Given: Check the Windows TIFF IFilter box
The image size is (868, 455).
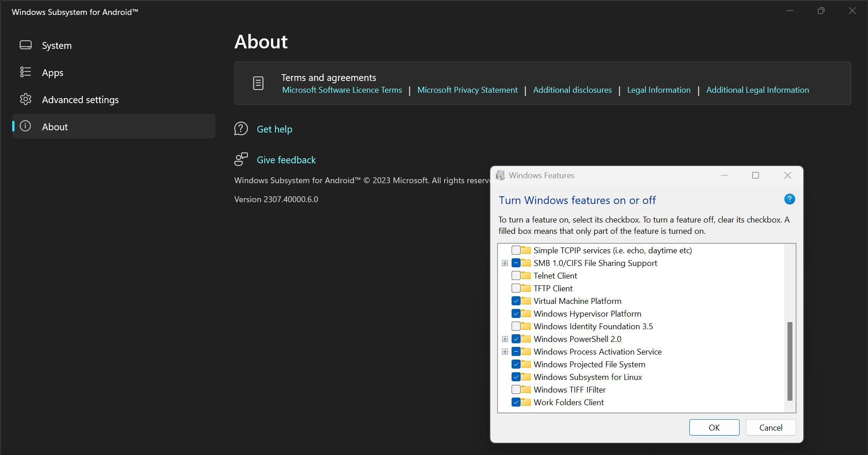Looking at the screenshot, I should (x=516, y=389).
